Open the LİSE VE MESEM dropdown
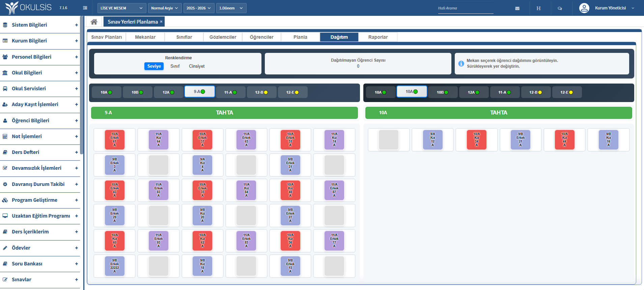The width and height of the screenshot is (644, 290). click(122, 8)
